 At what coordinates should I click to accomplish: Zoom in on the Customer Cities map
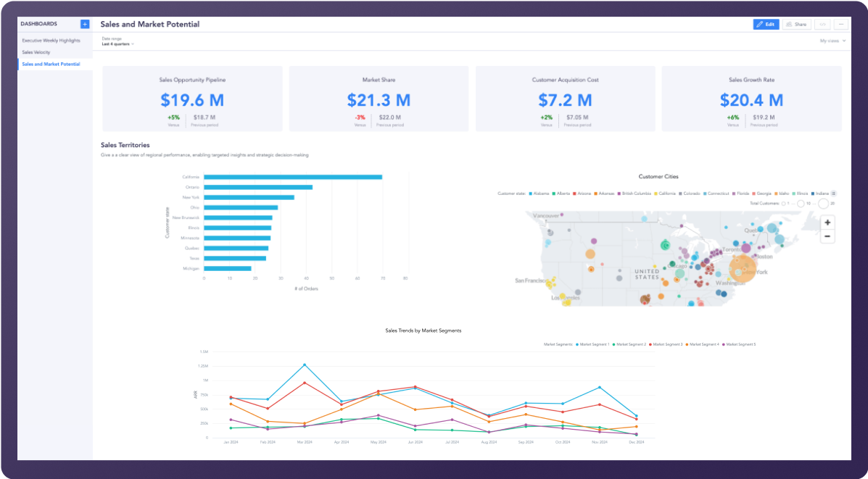[x=827, y=223]
